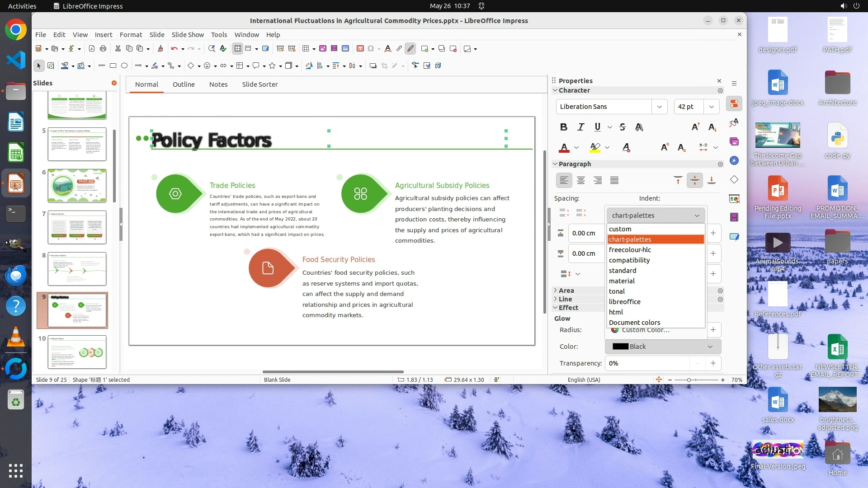The height and width of the screenshot is (488, 868).
Task: Select the Rectangle shape tool
Action: (x=113, y=66)
